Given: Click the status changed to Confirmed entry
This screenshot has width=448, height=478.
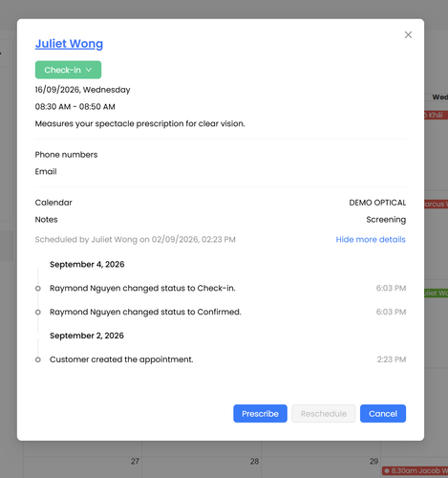Looking at the screenshot, I should 145,312.
